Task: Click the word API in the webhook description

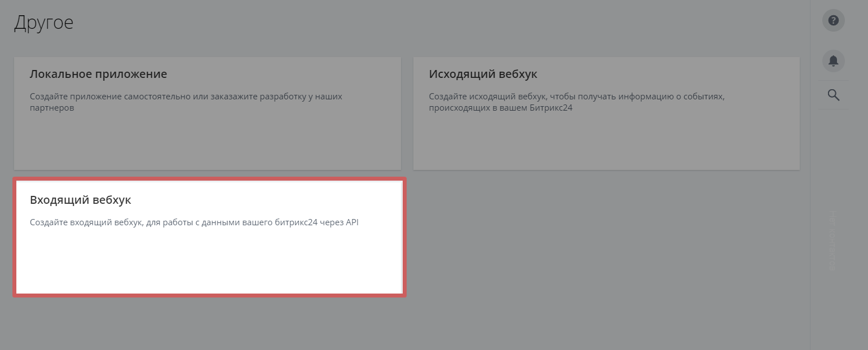Action: [352, 222]
